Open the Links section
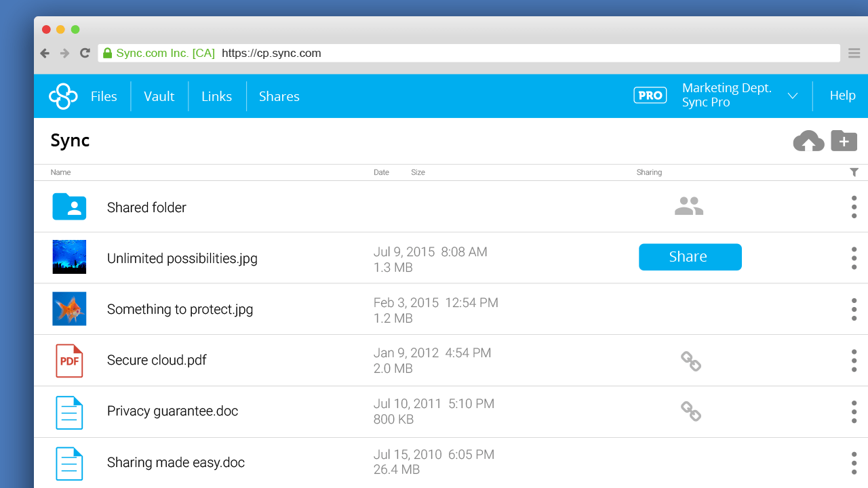868x488 pixels. coord(216,96)
